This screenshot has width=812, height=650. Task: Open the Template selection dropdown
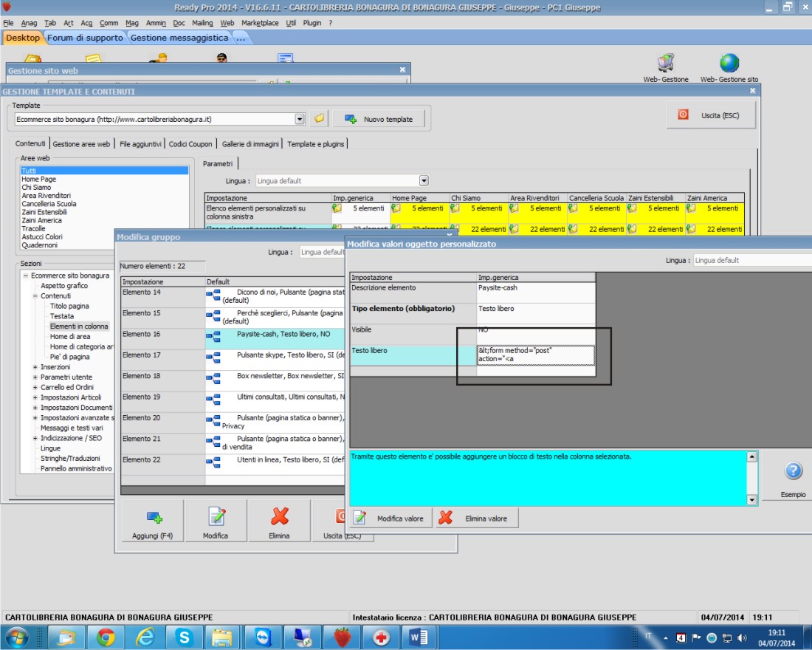[299, 119]
